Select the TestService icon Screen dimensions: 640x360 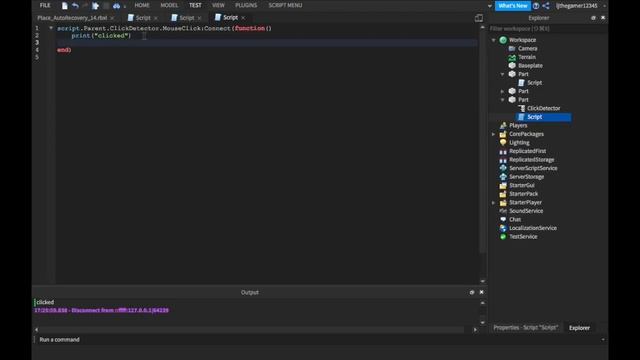point(503,237)
